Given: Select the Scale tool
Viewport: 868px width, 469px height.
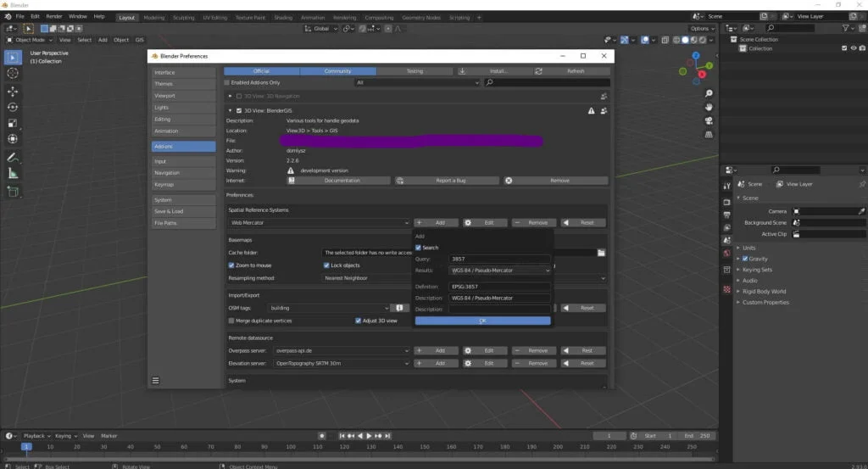Looking at the screenshot, I should [13, 123].
